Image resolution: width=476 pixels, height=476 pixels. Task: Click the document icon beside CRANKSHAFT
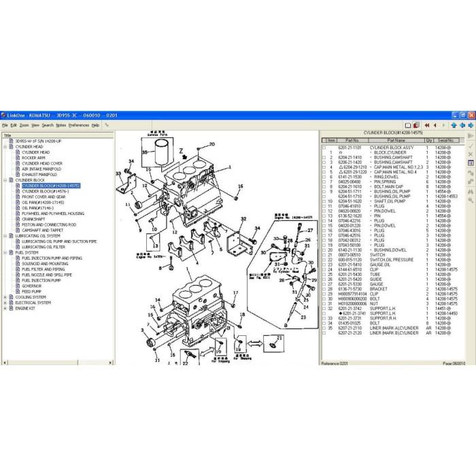click(18, 219)
